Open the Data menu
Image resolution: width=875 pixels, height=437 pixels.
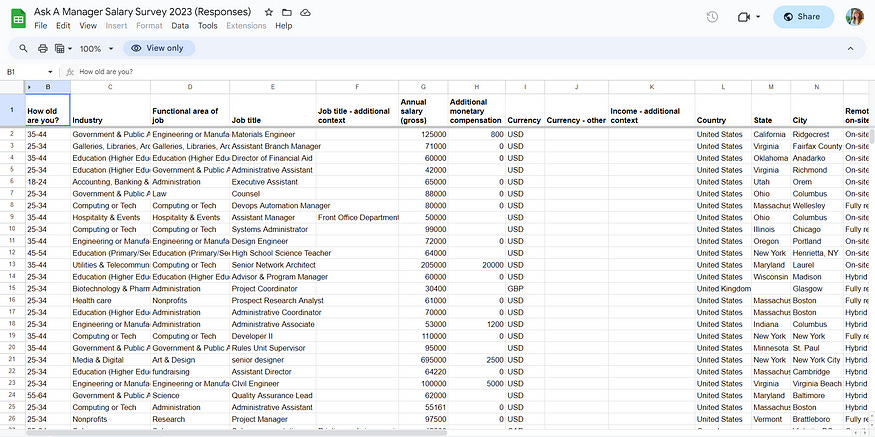[x=180, y=25]
